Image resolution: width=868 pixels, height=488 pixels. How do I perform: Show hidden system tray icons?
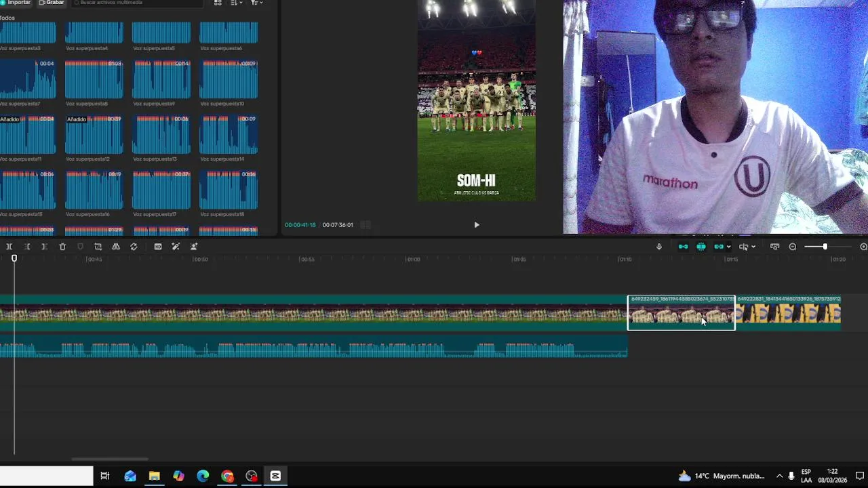pos(779,476)
